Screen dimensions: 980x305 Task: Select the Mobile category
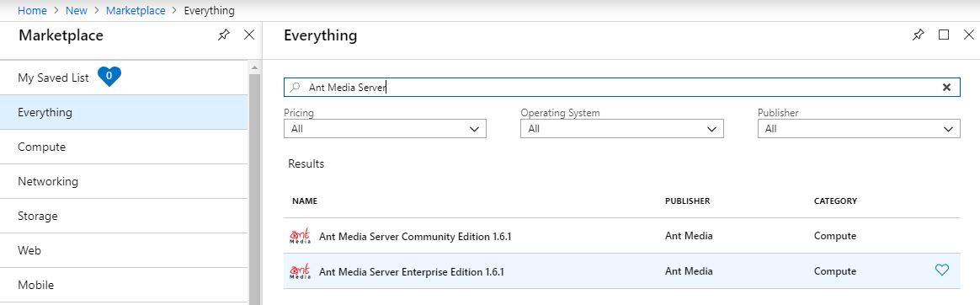[x=124, y=285]
